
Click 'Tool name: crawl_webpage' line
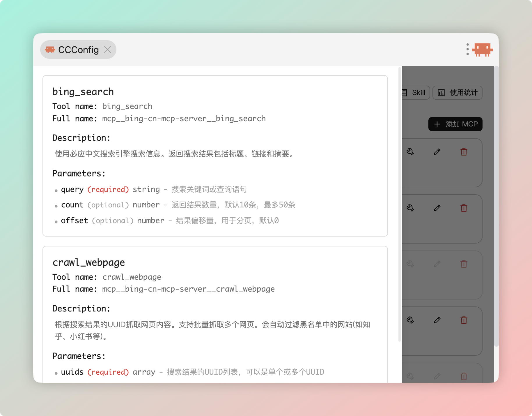(107, 277)
